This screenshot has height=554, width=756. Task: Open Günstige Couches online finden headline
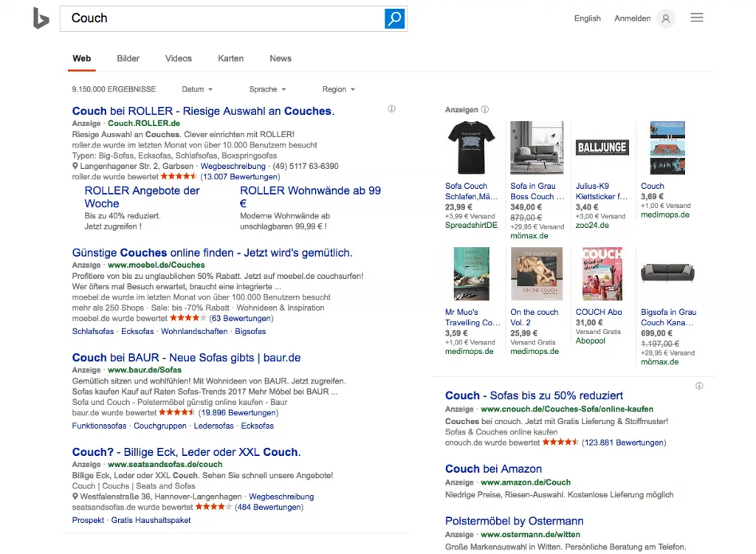212,252
